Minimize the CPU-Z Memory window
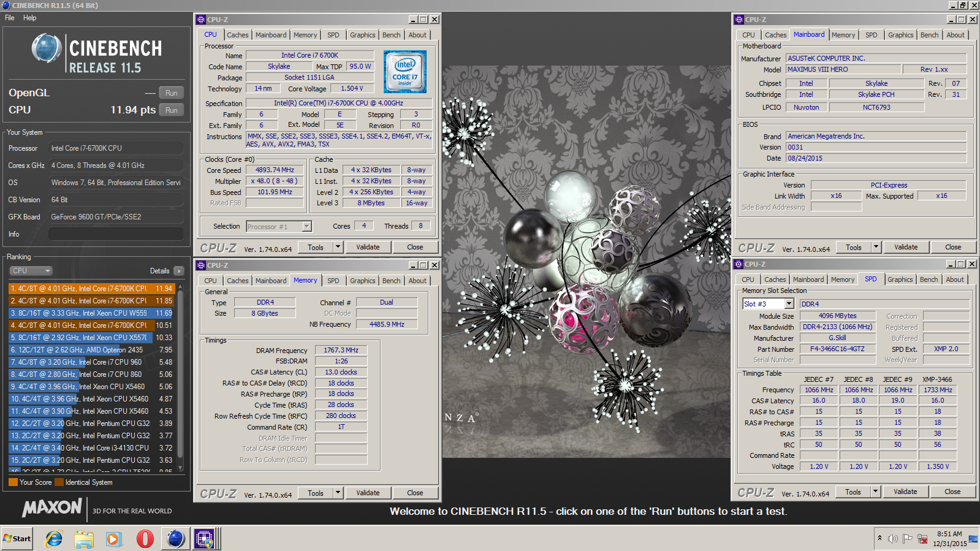 412,265
